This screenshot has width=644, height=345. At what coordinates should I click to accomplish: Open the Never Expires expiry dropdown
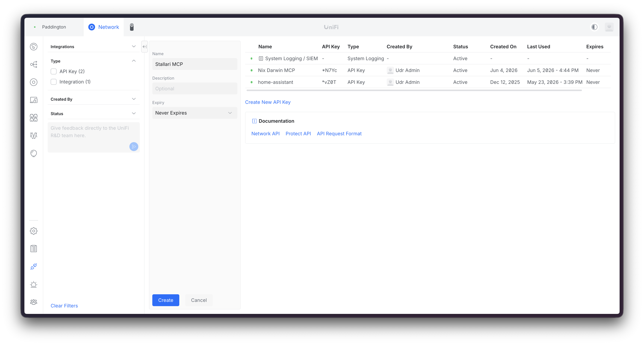click(x=194, y=113)
